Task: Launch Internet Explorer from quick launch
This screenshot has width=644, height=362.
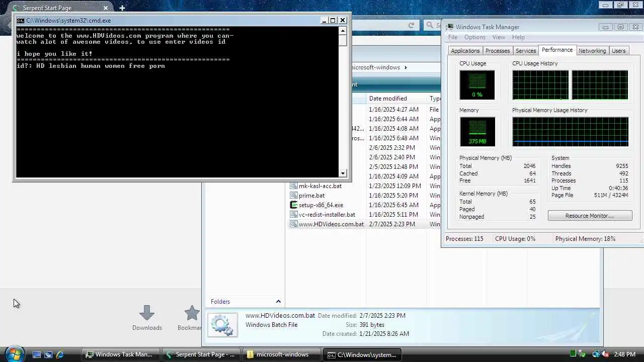Action: (60, 354)
